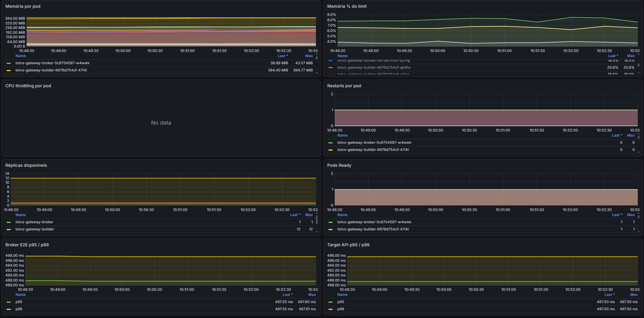Sort Broker E2E legend by Max

(312, 295)
